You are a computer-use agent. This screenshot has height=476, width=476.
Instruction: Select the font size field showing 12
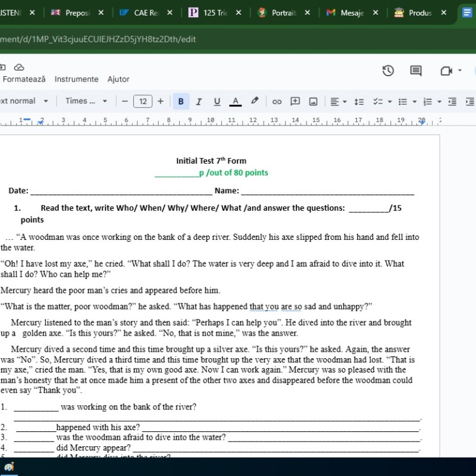(143, 101)
